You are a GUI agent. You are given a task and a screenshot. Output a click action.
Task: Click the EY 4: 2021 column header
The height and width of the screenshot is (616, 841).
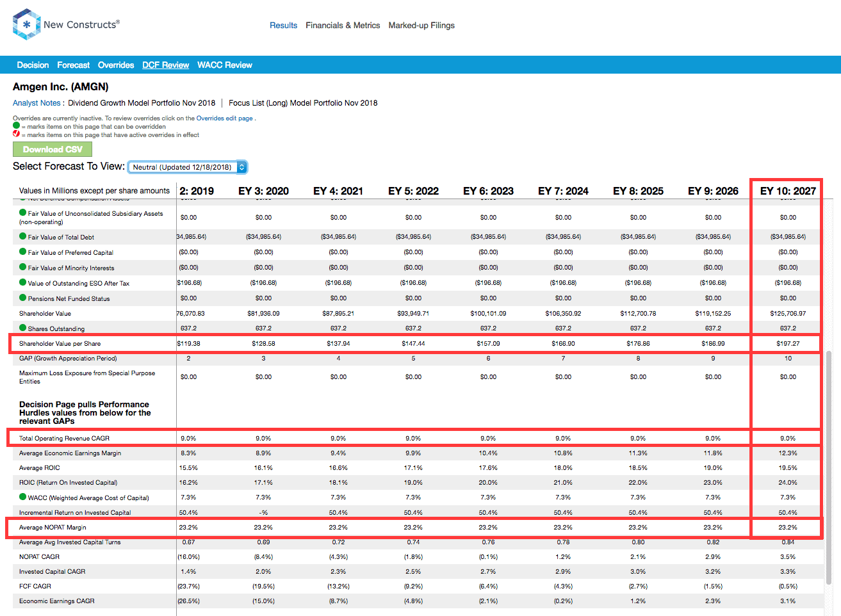338,191
